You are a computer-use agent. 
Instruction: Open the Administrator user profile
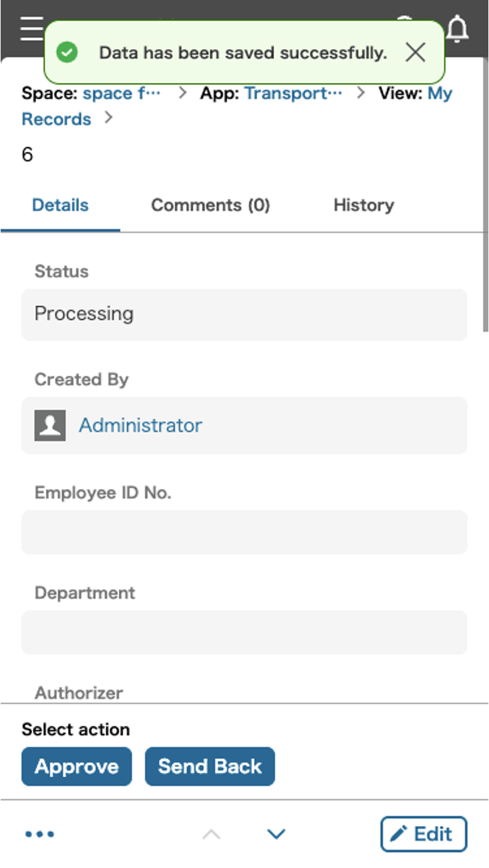140,425
